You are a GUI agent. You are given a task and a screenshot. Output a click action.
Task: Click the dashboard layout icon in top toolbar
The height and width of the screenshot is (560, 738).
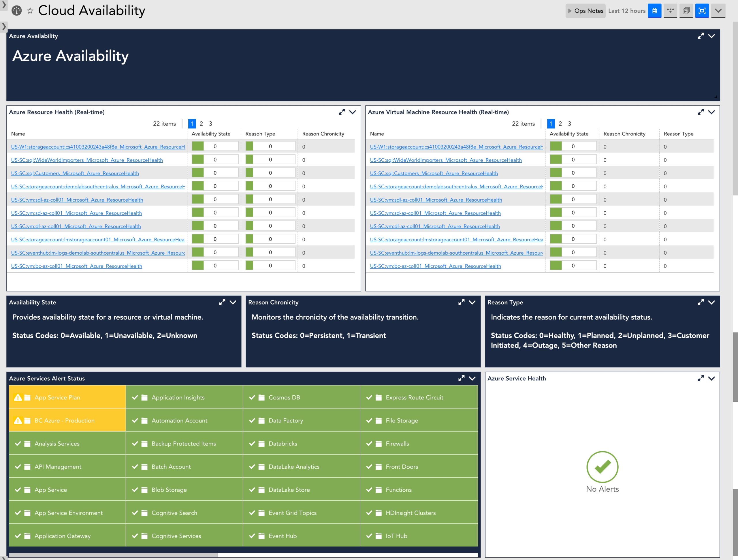click(656, 10)
